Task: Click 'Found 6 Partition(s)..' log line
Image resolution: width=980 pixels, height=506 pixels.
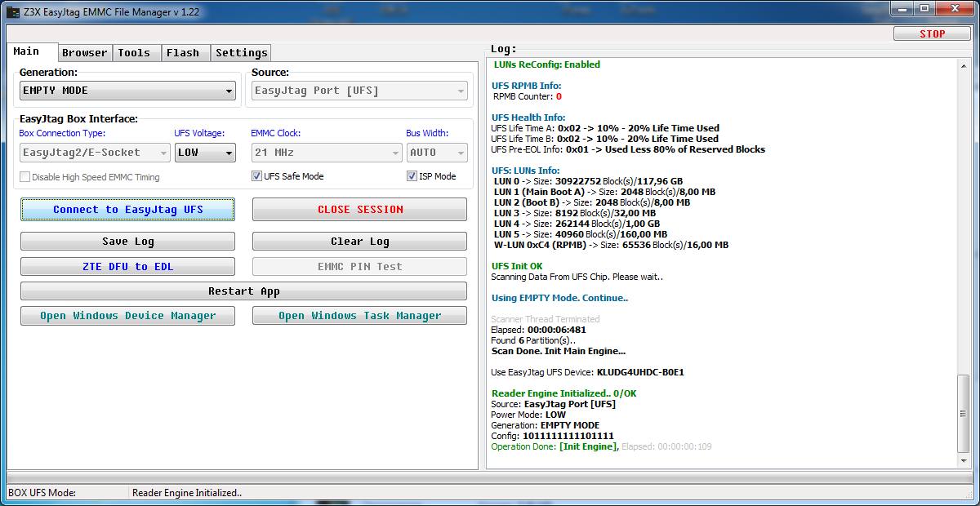Action: tap(533, 340)
